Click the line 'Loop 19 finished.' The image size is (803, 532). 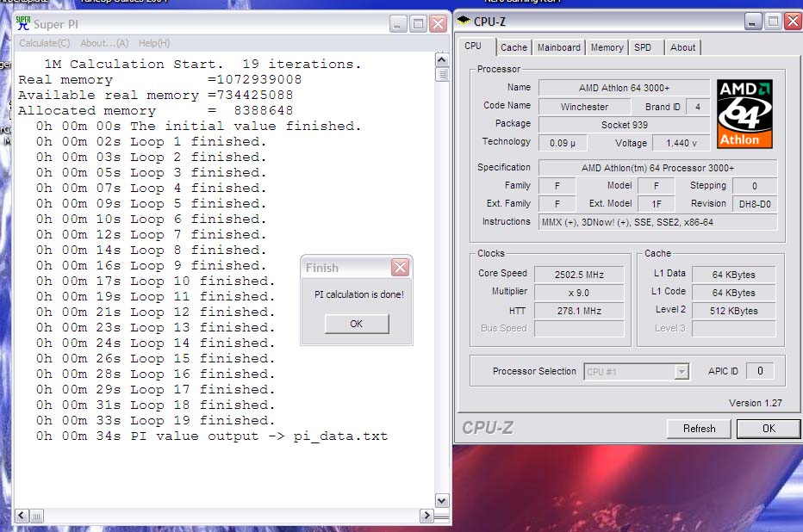click(155, 420)
